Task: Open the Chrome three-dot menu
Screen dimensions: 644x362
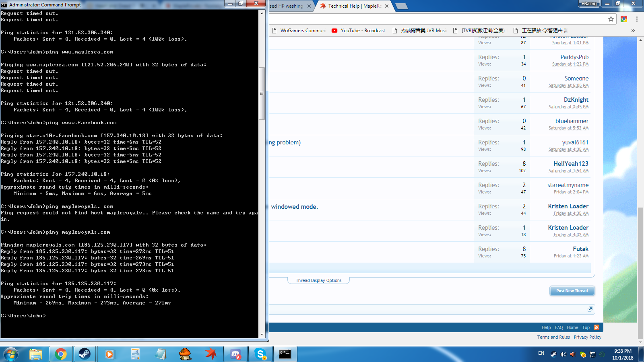Action: (x=637, y=19)
